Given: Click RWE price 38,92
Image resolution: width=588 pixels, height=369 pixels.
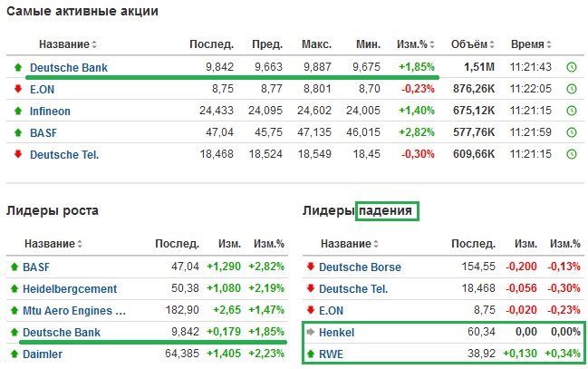Looking at the screenshot, I should [x=481, y=354].
